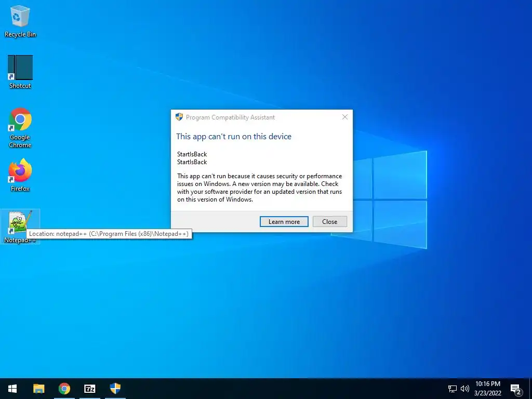Screen dimensions: 532x399
Task: Open File Explorer from the taskbar
Action: point(38,389)
